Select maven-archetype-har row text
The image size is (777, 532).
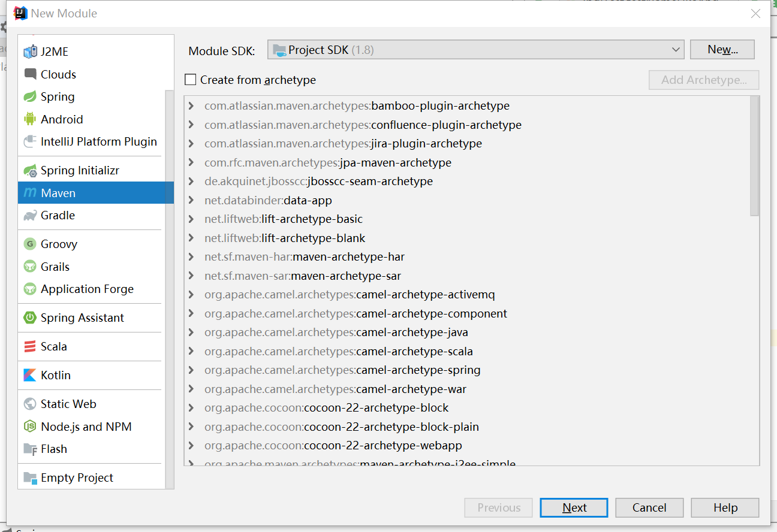coord(305,257)
